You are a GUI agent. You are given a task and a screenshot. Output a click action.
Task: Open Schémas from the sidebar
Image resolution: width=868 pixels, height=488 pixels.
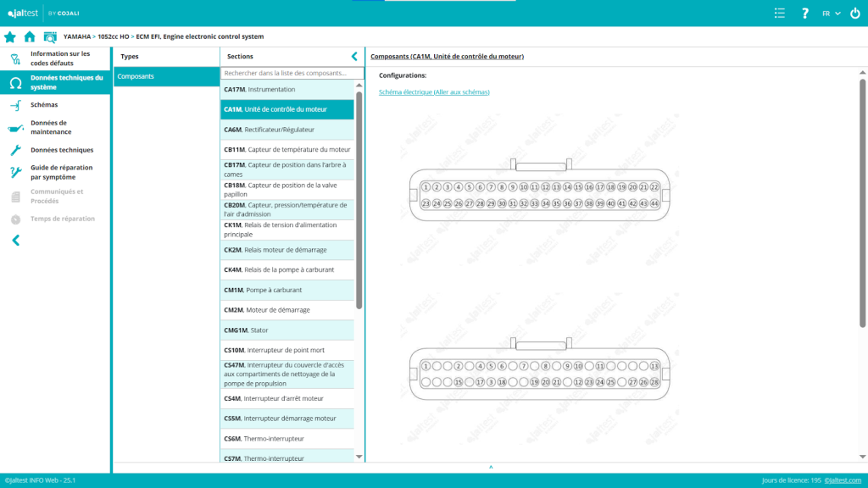coord(44,105)
